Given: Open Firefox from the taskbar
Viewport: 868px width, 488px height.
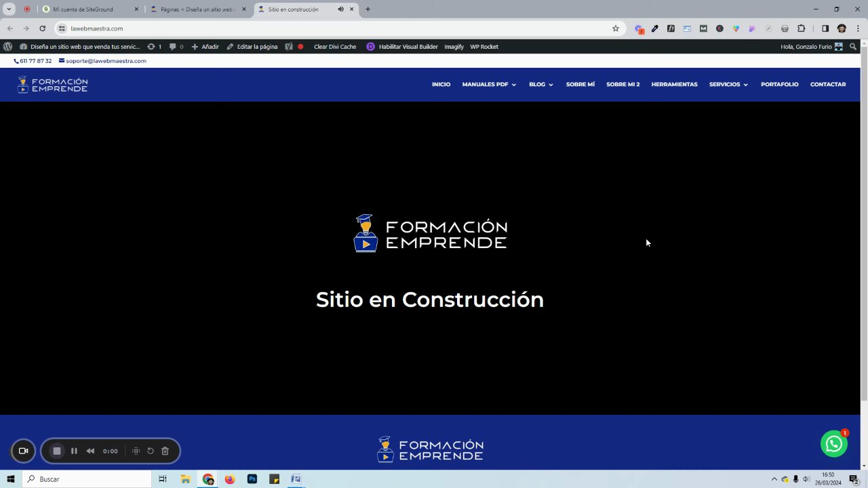Looking at the screenshot, I should (230, 479).
